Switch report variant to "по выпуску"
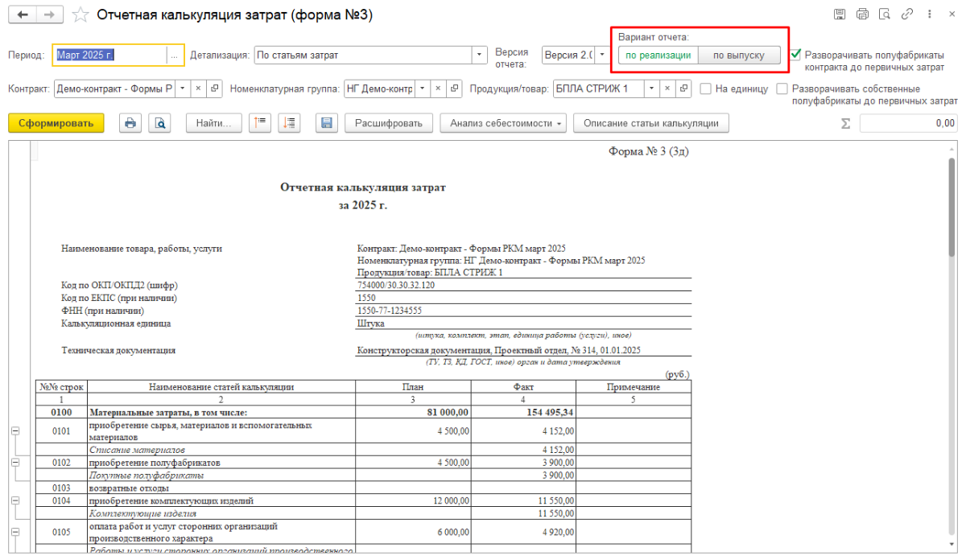The height and width of the screenshot is (560, 966). point(739,55)
